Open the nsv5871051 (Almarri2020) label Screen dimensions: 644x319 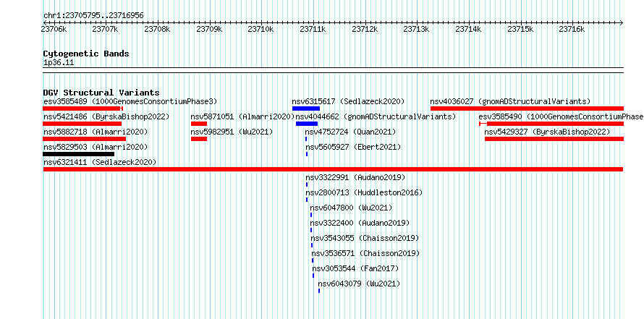[242, 116]
